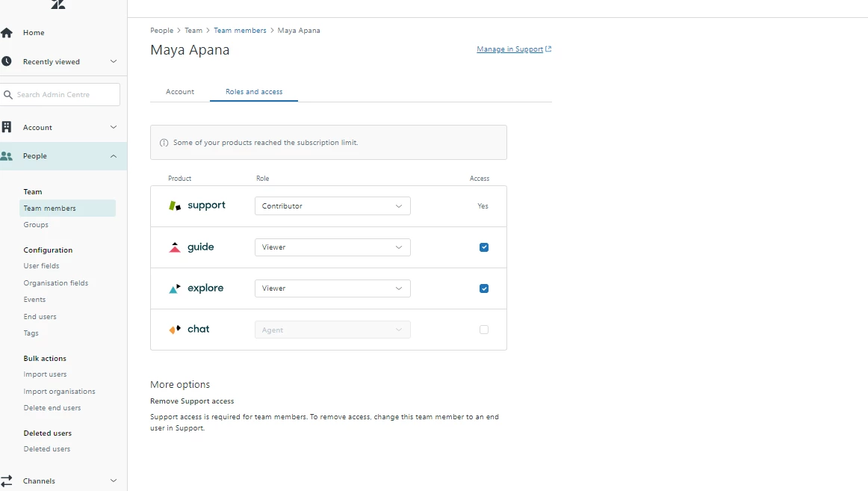
Task: Go to Home in the sidebar
Action: (x=34, y=33)
